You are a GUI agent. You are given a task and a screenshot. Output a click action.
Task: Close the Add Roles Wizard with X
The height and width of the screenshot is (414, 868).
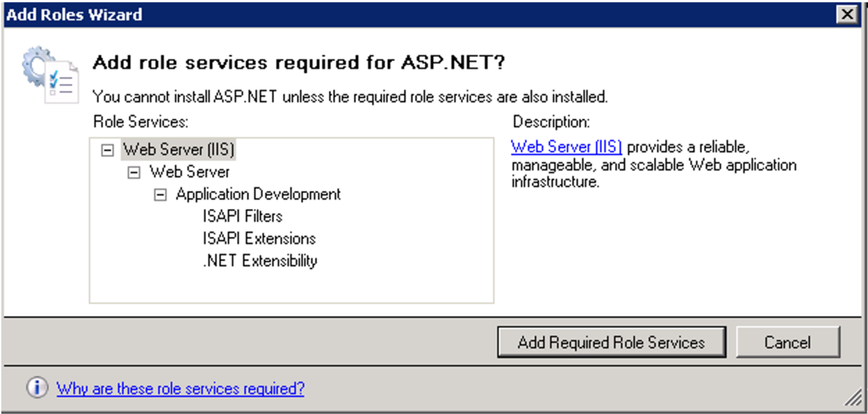click(x=847, y=14)
